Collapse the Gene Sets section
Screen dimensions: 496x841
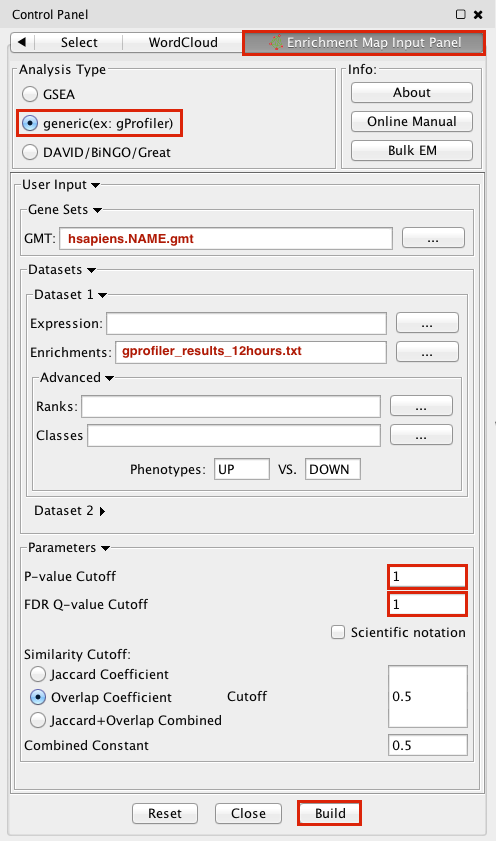[97, 210]
